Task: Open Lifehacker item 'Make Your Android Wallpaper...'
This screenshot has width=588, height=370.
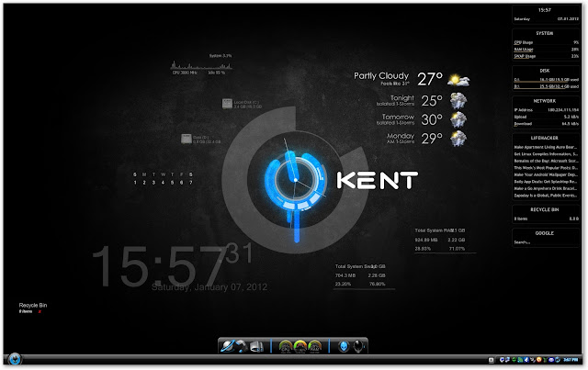Action: tap(546, 174)
